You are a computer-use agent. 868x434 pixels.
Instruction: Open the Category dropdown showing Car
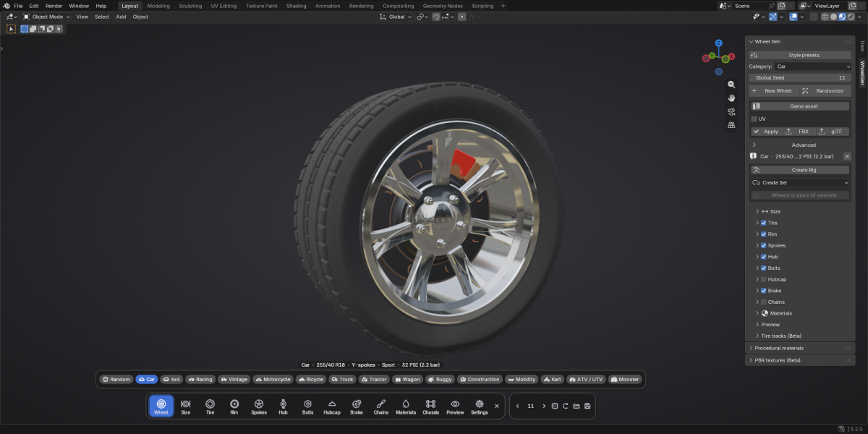[x=814, y=67]
